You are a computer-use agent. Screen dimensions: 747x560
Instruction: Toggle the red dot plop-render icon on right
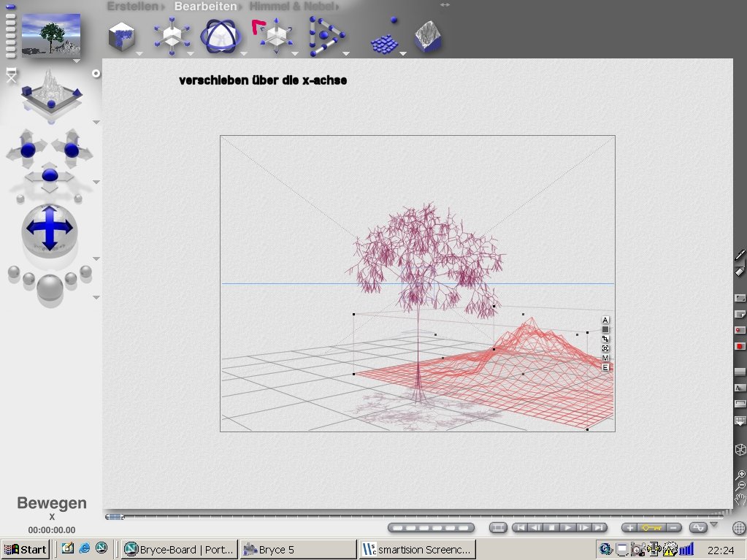740,330
